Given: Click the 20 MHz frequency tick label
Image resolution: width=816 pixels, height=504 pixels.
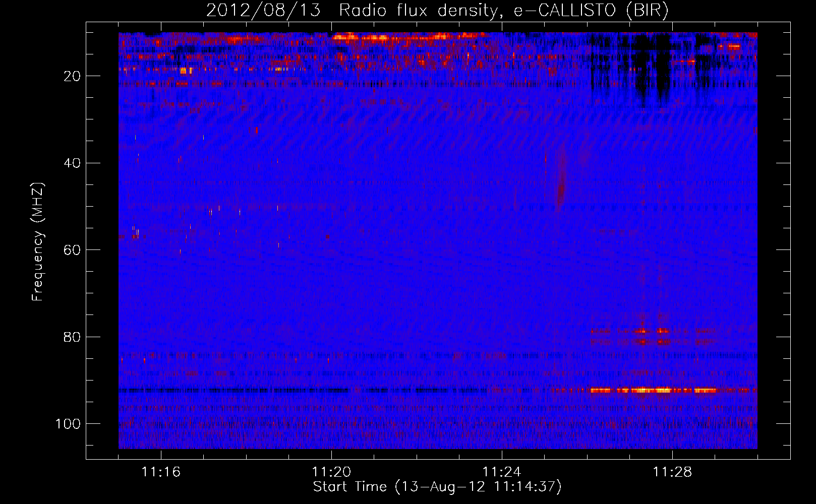Looking at the screenshot, I should pos(72,76).
